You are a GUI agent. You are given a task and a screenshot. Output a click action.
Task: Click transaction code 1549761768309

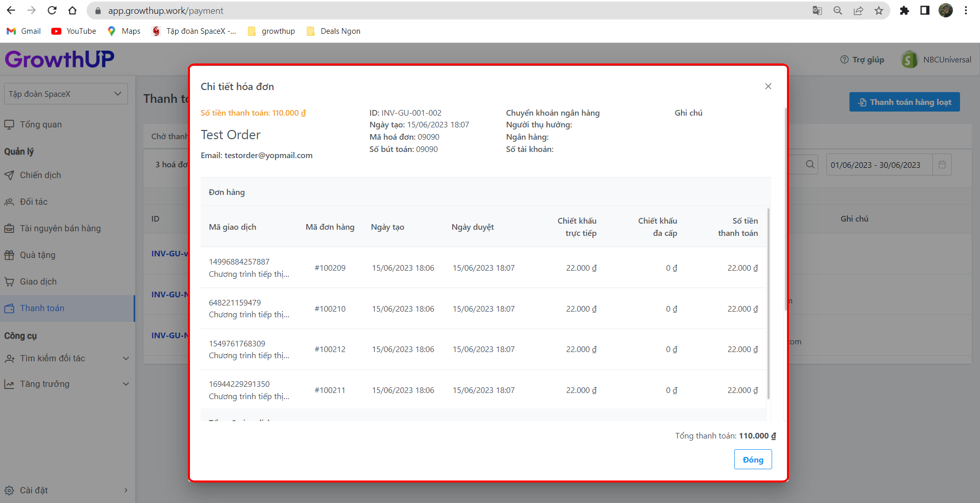click(x=237, y=343)
